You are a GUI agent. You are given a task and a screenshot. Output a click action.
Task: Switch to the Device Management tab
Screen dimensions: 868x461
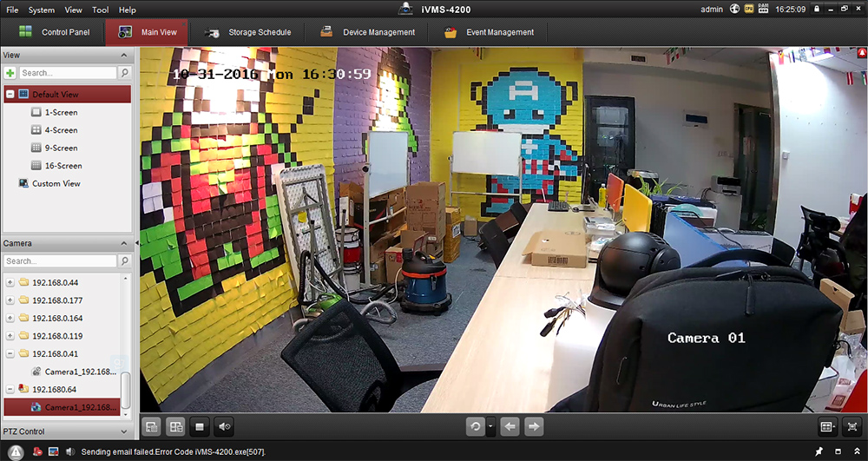click(367, 32)
